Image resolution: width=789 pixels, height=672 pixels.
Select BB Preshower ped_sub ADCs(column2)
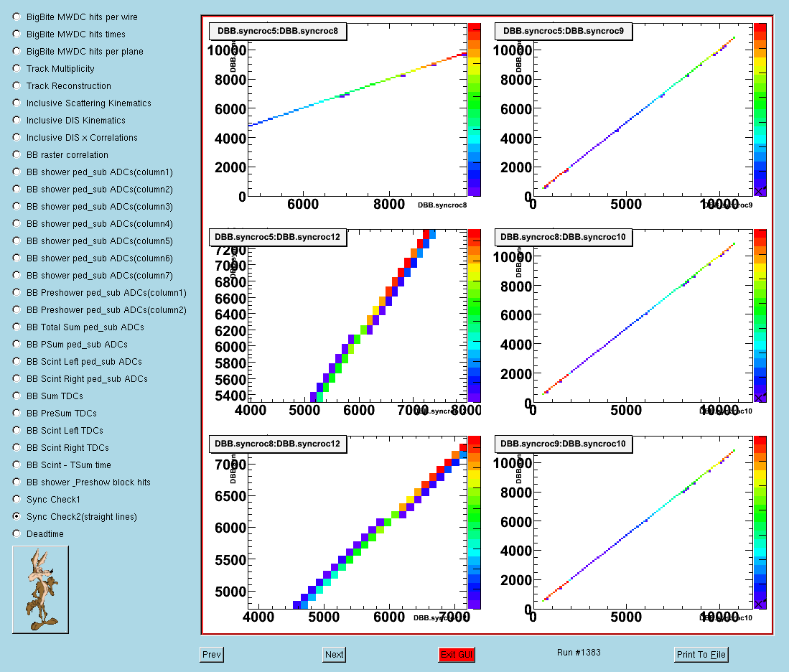tap(17, 309)
